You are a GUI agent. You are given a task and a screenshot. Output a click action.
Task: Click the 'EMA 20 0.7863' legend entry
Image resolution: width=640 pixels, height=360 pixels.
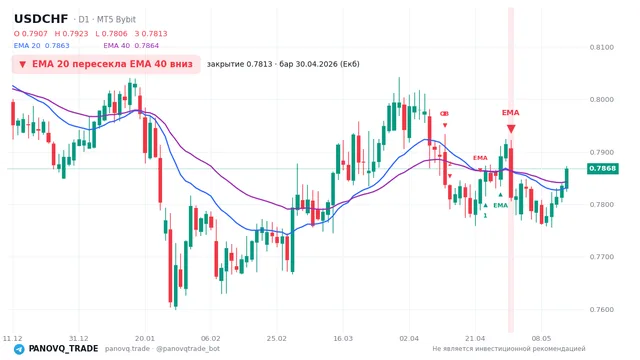click(42, 46)
